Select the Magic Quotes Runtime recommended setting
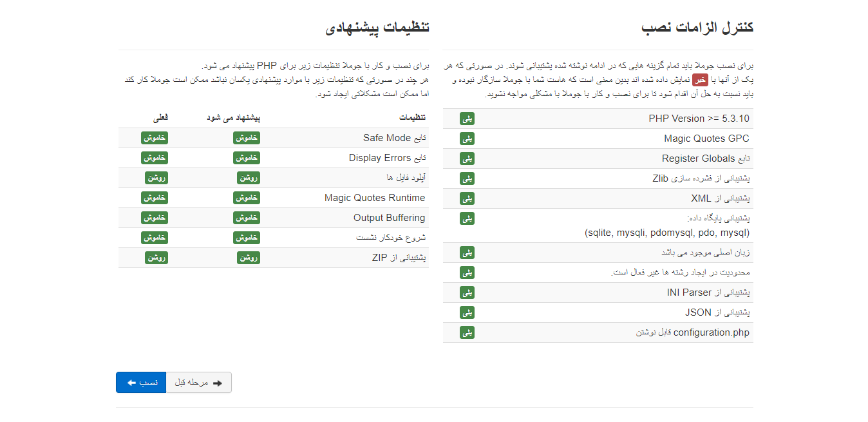The image size is (868, 422). (x=248, y=198)
